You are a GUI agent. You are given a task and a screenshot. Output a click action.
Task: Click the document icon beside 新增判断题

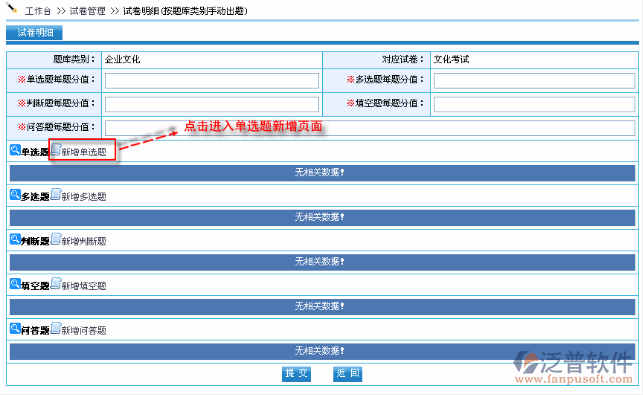pyautogui.click(x=56, y=239)
